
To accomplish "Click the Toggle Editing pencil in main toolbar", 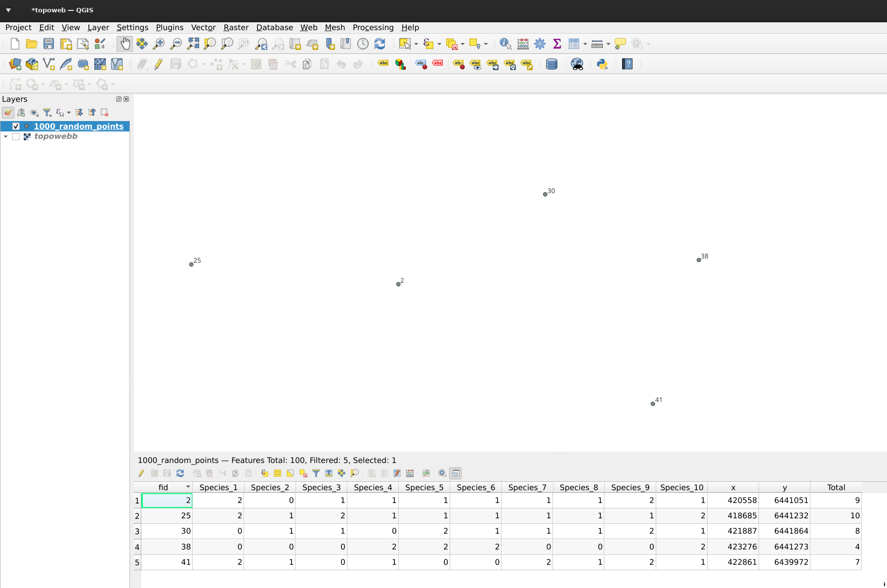I will coord(159,64).
